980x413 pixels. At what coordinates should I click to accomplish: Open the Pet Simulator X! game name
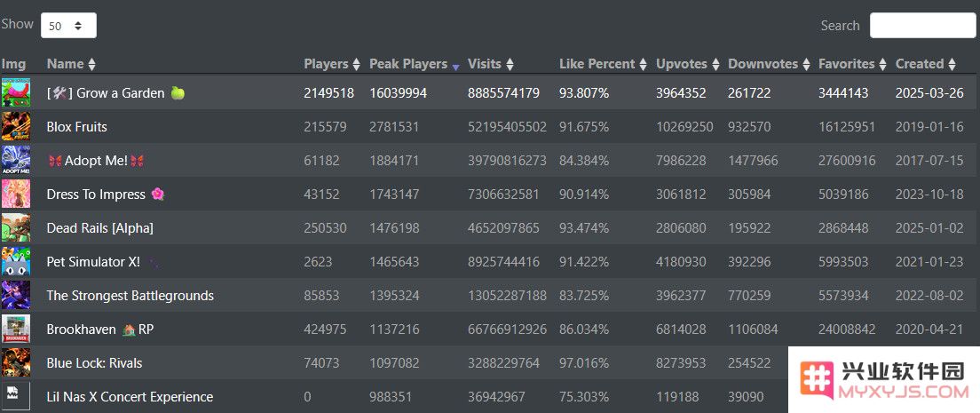(94, 262)
